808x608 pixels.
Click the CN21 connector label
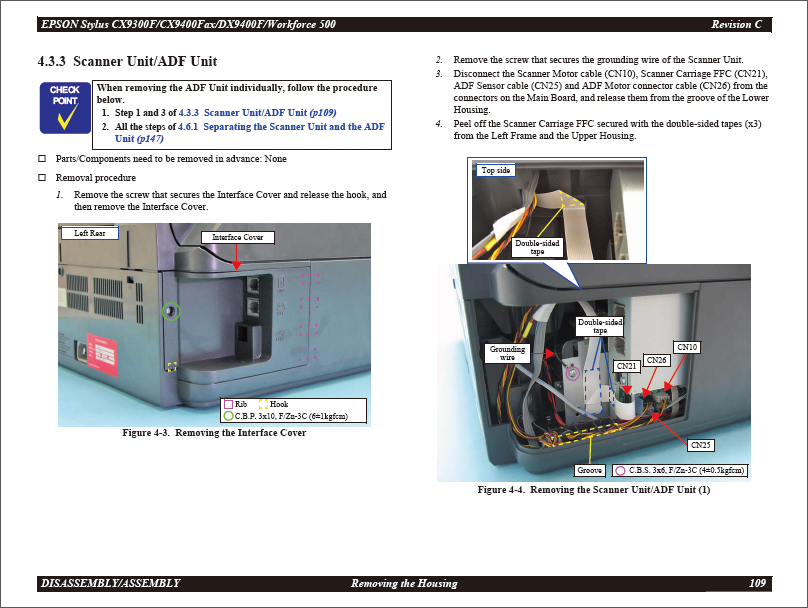[x=627, y=367]
